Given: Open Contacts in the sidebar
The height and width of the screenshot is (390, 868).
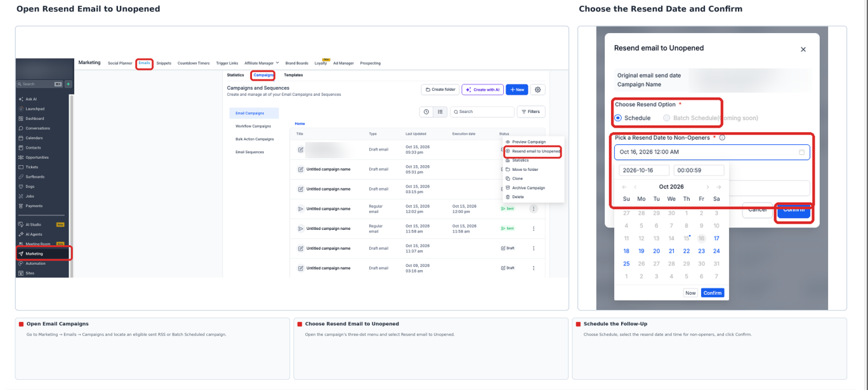Looking at the screenshot, I should click(x=34, y=148).
